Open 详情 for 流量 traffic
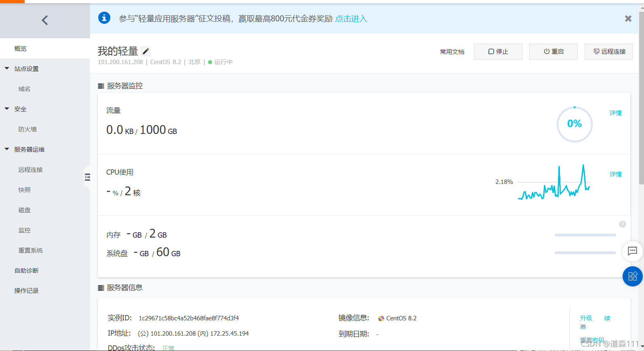This screenshot has height=351, width=644. (x=616, y=113)
